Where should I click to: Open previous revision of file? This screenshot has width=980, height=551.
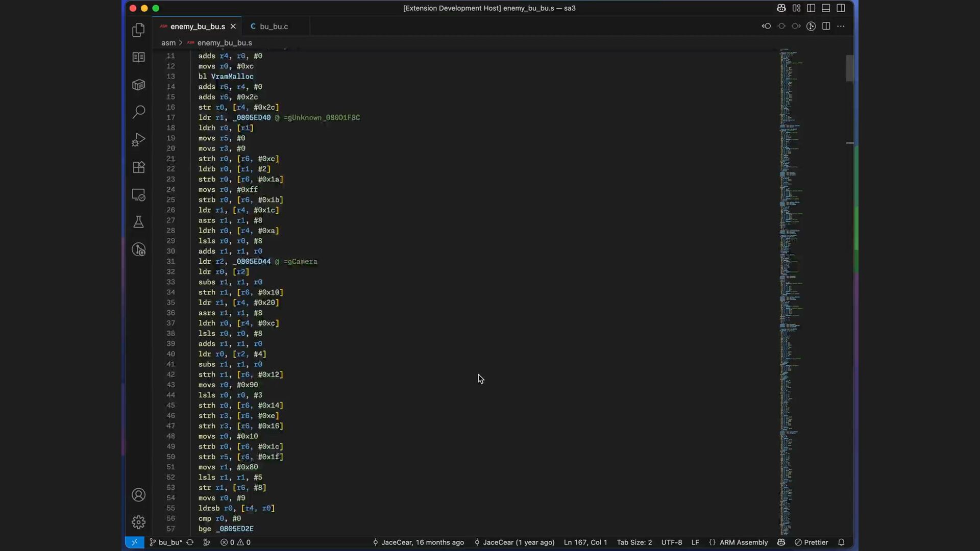point(766,26)
